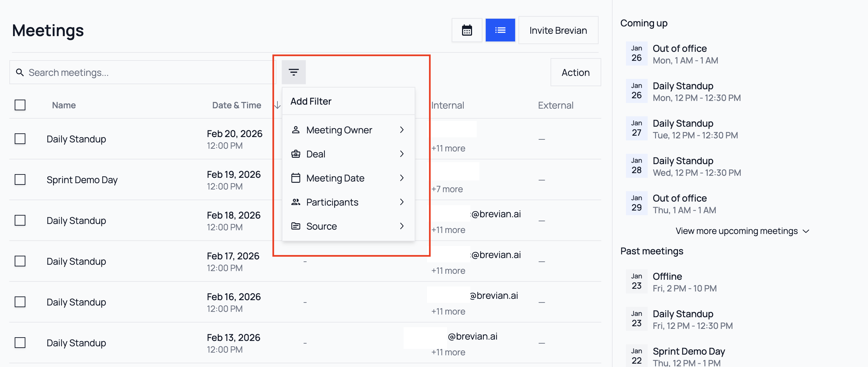Image resolution: width=868 pixels, height=367 pixels.
Task: Click the sort arrow on Date & Time
Action: tap(277, 105)
